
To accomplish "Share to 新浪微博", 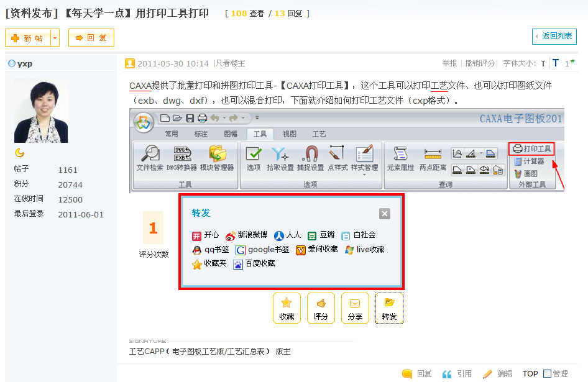I will (246, 235).
